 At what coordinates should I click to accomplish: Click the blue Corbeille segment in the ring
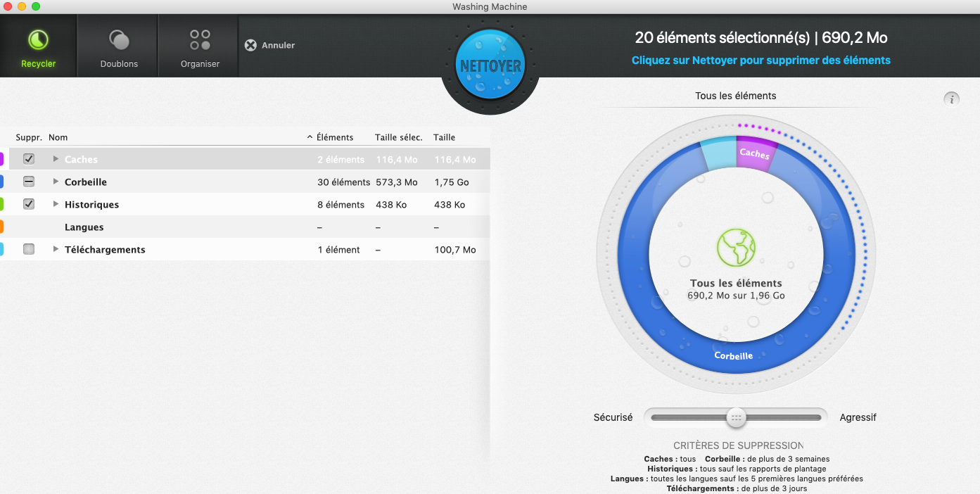[x=734, y=355]
